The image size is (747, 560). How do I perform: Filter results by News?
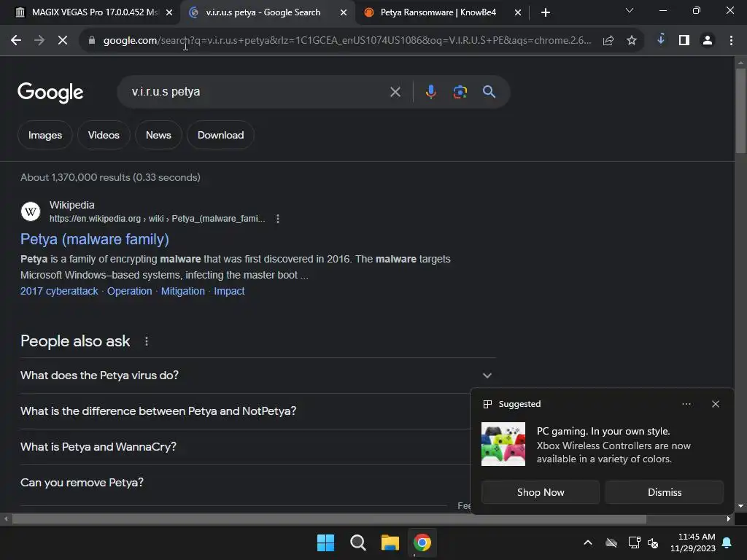(158, 135)
